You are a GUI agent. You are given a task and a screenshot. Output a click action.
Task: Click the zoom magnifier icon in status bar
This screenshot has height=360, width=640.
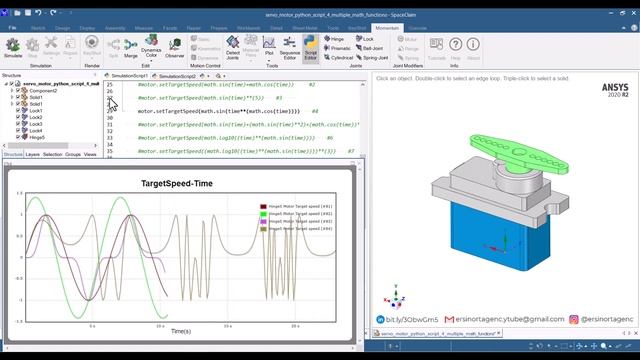(603, 346)
